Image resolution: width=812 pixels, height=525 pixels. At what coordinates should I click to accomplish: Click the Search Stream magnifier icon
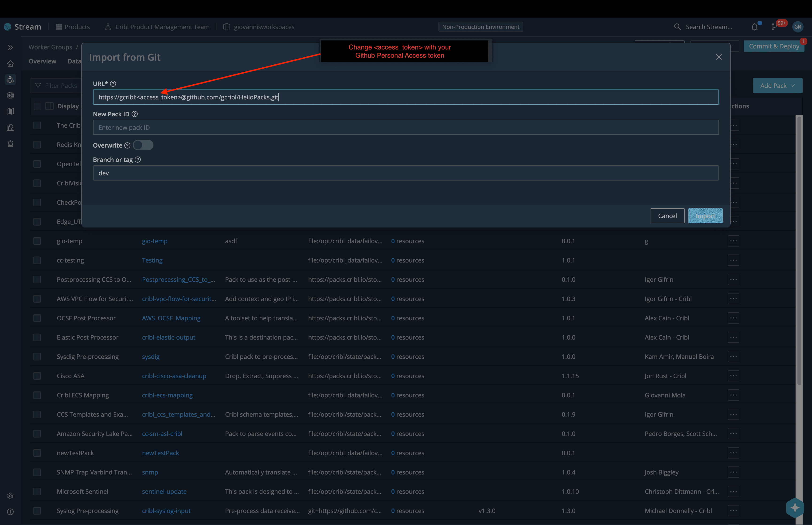pyautogui.click(x=677, y=27)
